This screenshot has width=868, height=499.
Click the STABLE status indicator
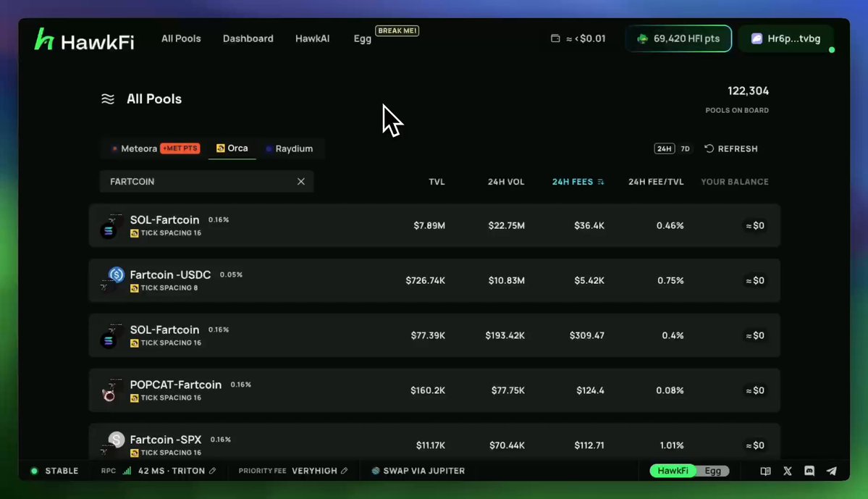(54, 471)
